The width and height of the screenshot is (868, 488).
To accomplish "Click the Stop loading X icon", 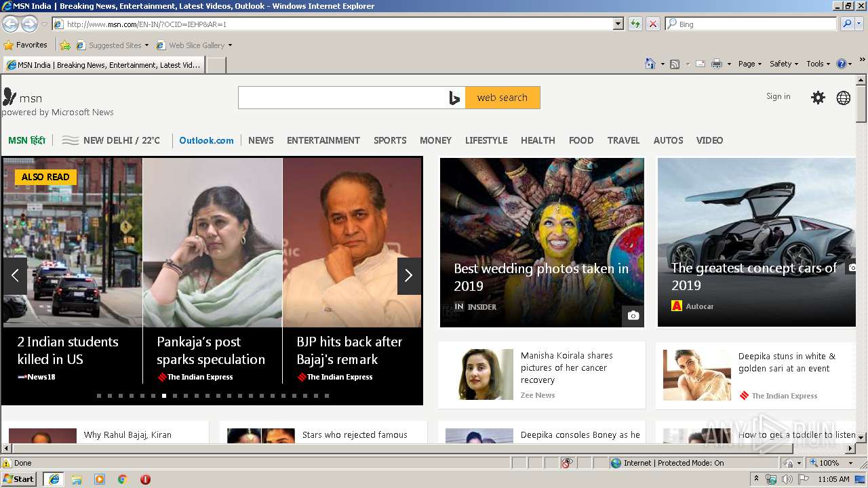I will [x=652, y=24].
